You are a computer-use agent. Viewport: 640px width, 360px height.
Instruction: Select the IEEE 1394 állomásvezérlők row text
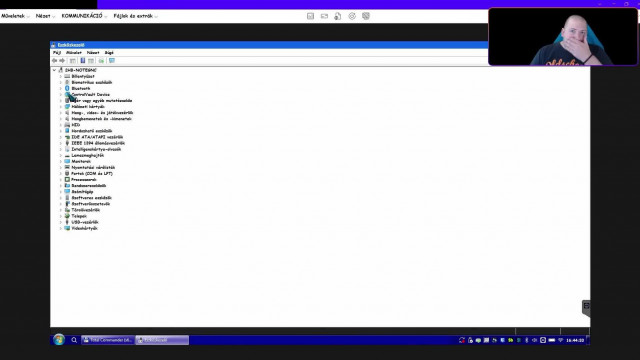[x=98, y=143]
